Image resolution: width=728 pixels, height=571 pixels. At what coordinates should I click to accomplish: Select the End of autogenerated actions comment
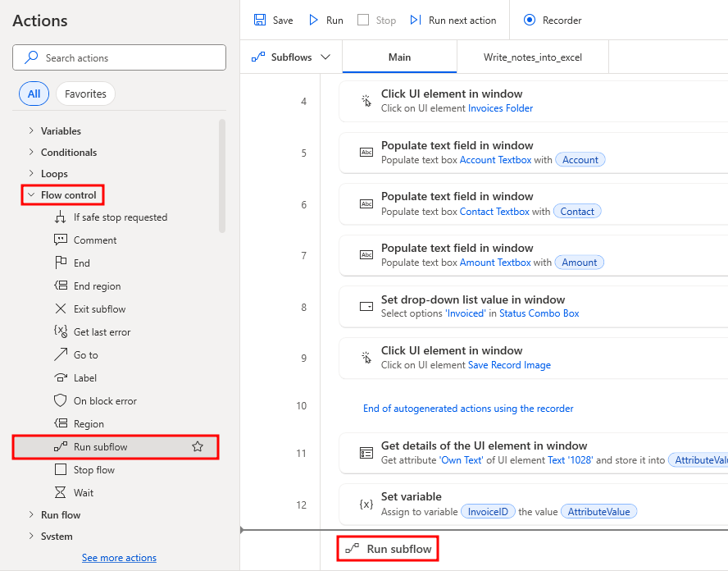tap(468, 409)
